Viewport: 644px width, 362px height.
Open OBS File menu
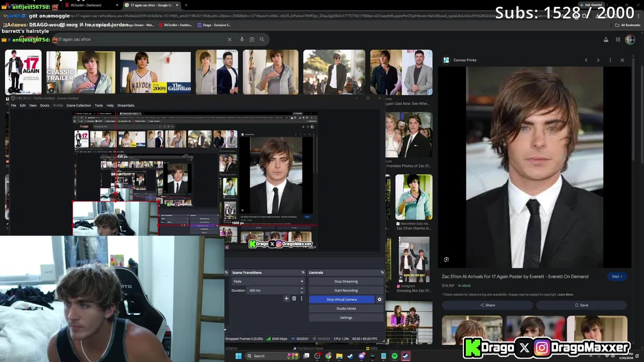(14, 106)
